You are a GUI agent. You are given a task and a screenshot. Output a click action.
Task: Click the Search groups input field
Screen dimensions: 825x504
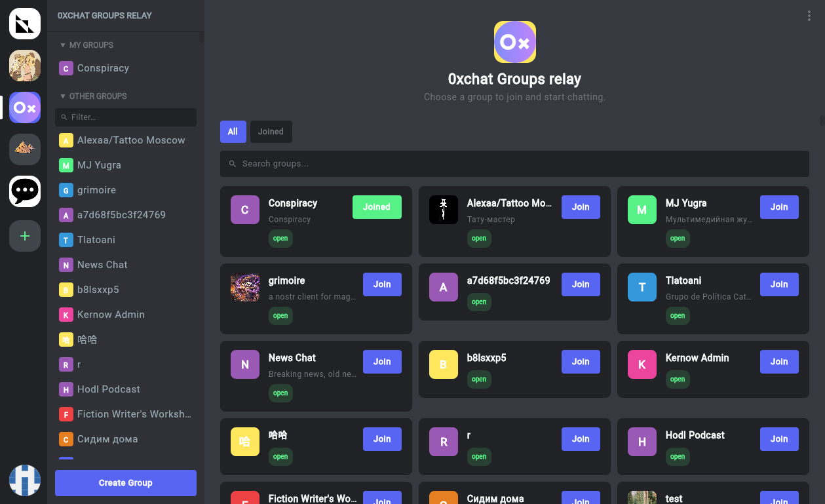(x=514, y=164)
